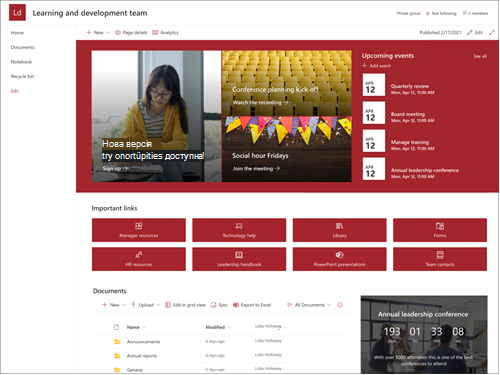Open the Forms quick link tile
This screenshot has height=375, width=500.
(x=440, y=230)
